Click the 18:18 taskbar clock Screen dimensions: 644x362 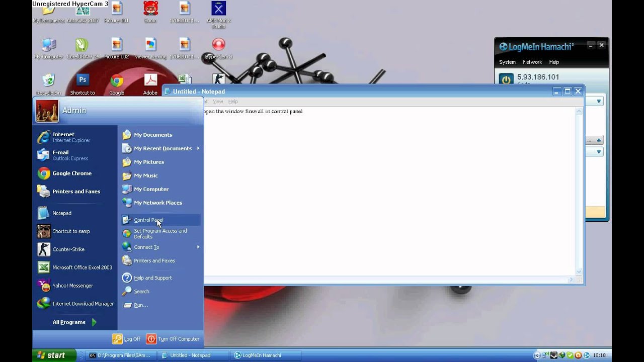(599, 355)
